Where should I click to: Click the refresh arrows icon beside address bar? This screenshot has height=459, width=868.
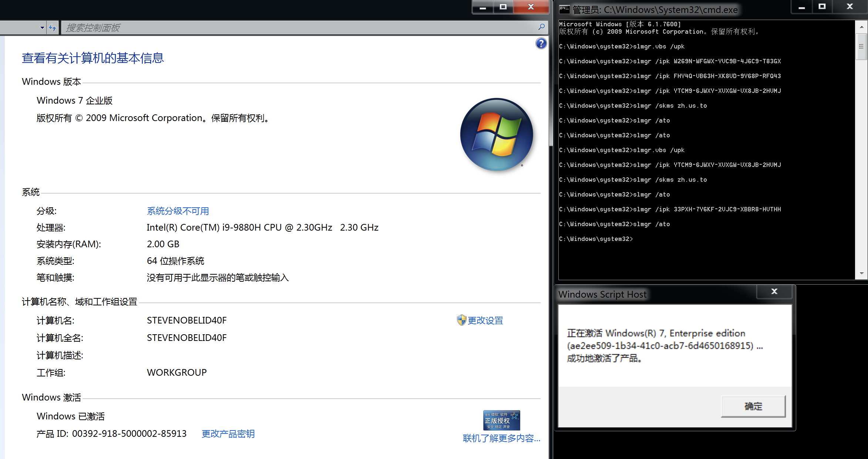53,28
